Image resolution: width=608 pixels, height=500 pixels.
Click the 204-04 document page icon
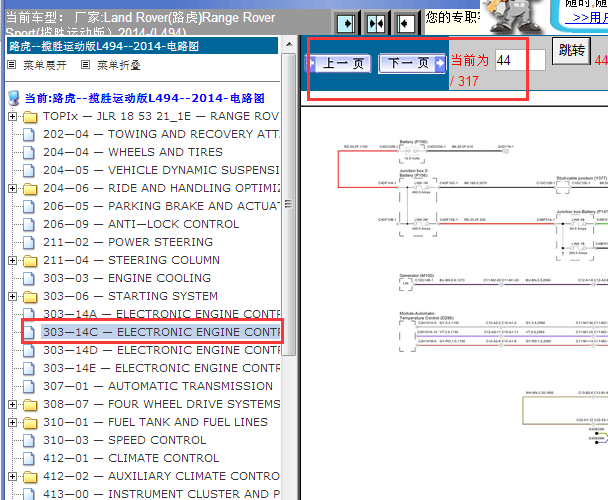coord(29,152)
